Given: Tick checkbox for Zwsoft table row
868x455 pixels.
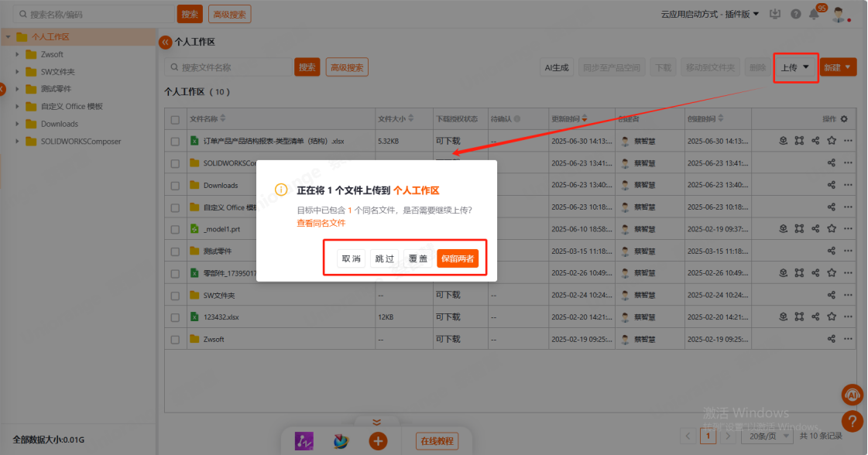Looking at the screenshot, I should [x=175, y=340].
